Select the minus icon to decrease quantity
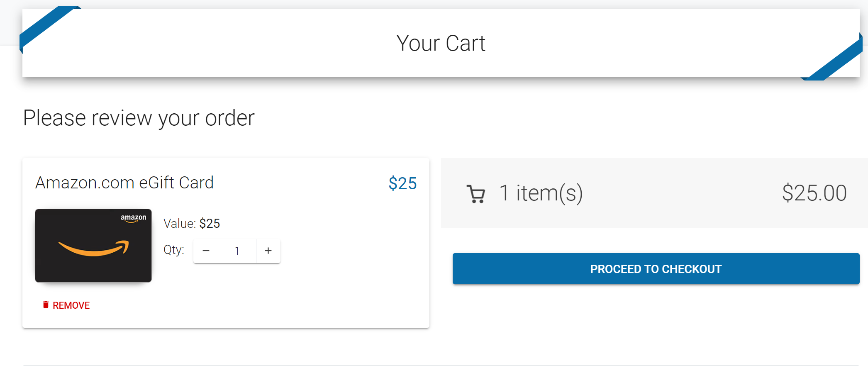This screenshot has width=868, height=366. tap(205, 251)
